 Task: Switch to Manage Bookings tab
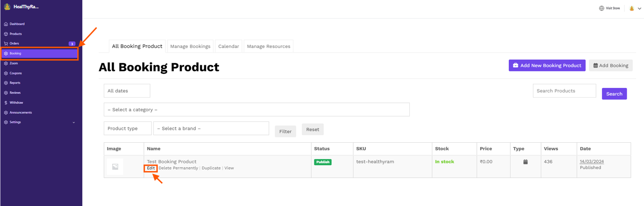(190, 46)
